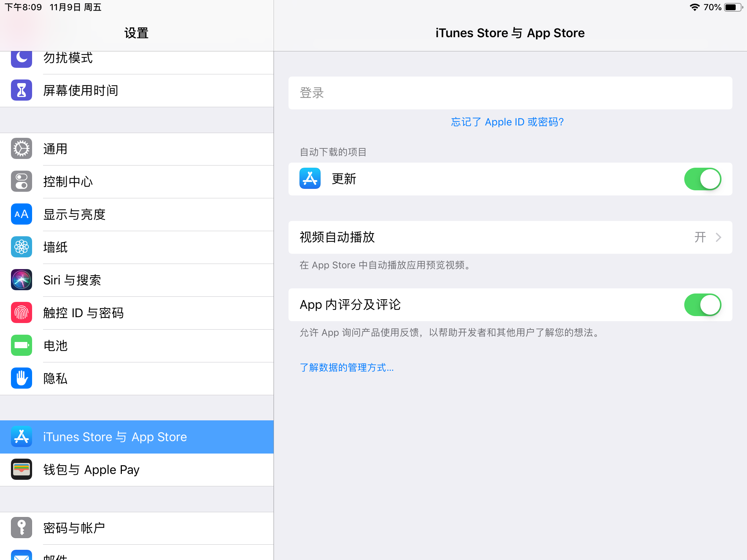Viewport: 747px width, 560px height.
Task: Tap the 视频自动播放 label
Action: pyautogui.click(x=337, y=237)
